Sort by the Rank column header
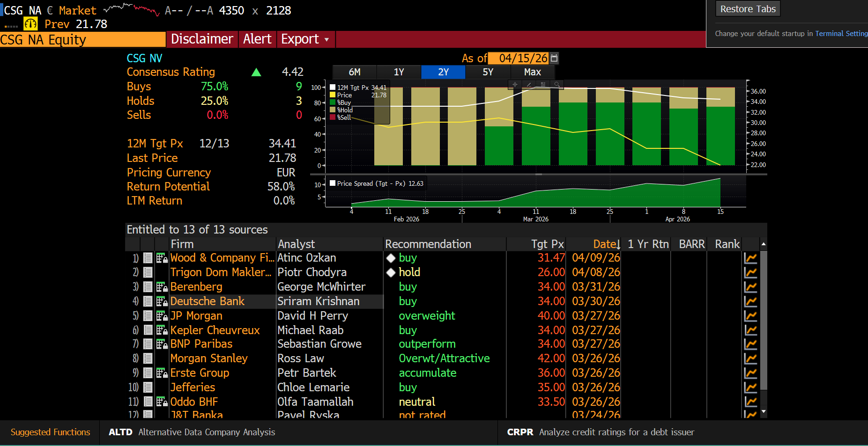 (x=727, y=244)
